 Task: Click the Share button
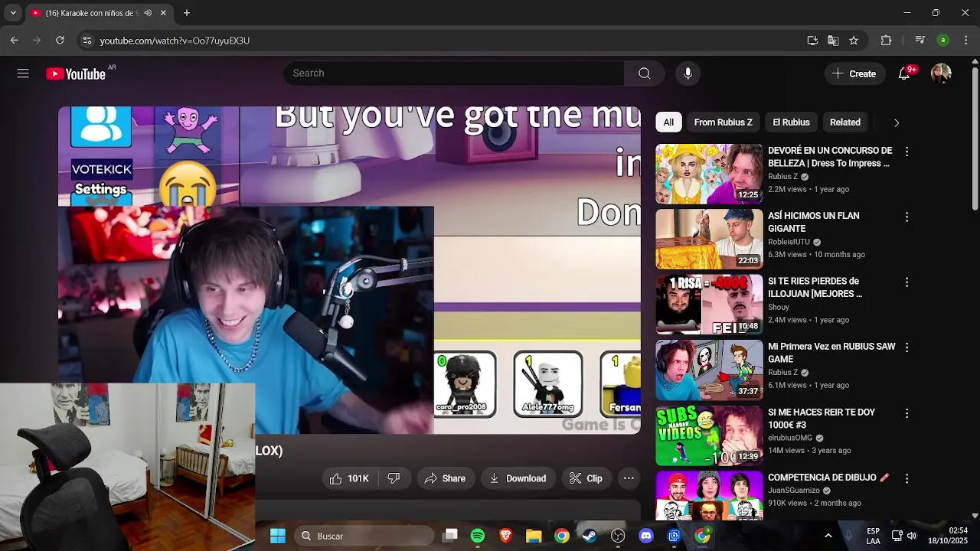pyautogui.click(x=445, y=478)
